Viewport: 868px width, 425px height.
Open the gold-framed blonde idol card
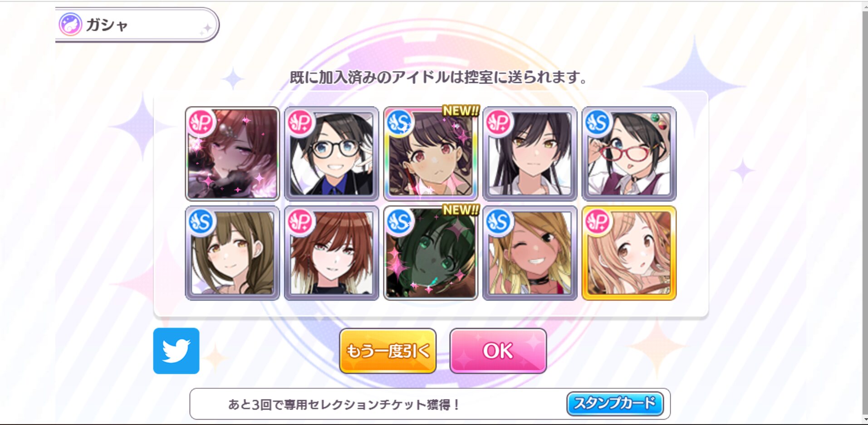pos(629,253)
